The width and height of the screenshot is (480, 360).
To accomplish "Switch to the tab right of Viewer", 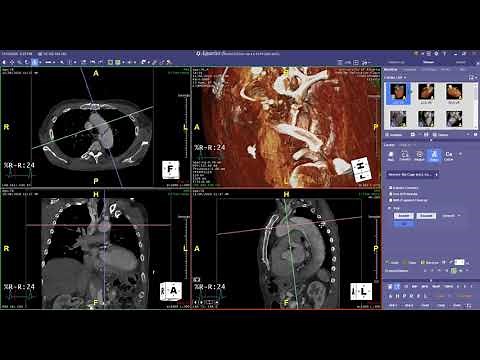I will (461, 62).
